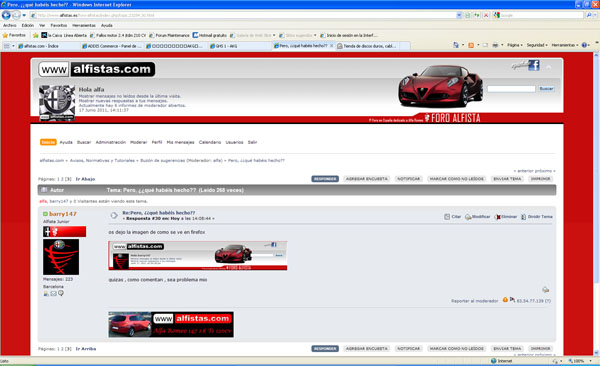Screen dimensions: 600x366
Task: Click the Eliminar red X icon
Action: point(497,217)
